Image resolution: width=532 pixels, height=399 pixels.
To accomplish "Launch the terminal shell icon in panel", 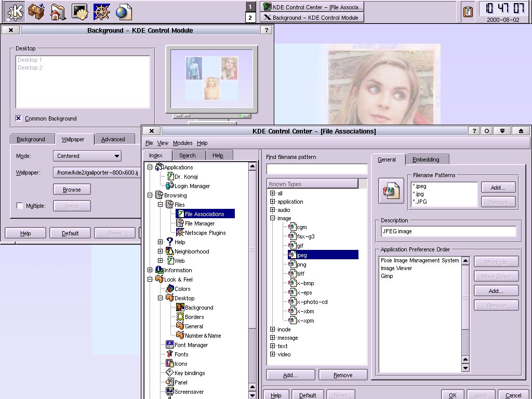I will click(x=80, y=11).
